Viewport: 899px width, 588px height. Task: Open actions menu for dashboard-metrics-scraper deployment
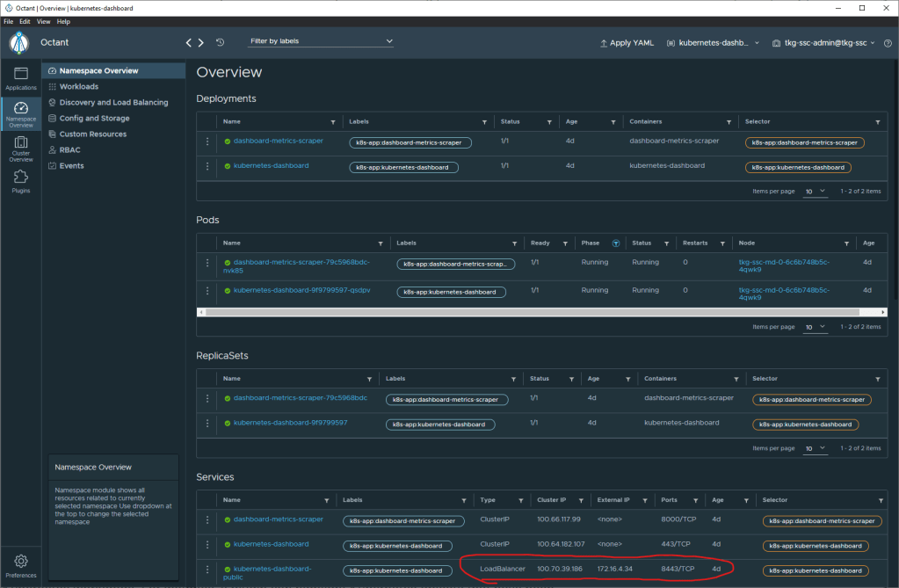point(207,142)
